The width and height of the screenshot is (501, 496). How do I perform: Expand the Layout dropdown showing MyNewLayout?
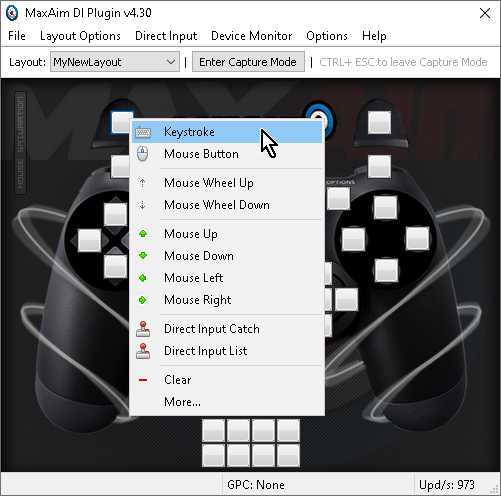pyautogui.click(x=115, y=62)
